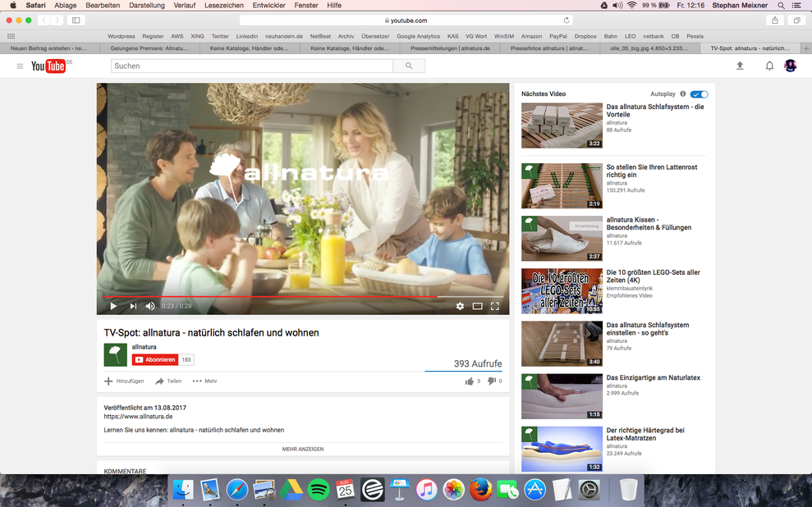This screenshot has width=812, height=507.
Task: Toggle the Autoplay switch
Action: point(699,94)
